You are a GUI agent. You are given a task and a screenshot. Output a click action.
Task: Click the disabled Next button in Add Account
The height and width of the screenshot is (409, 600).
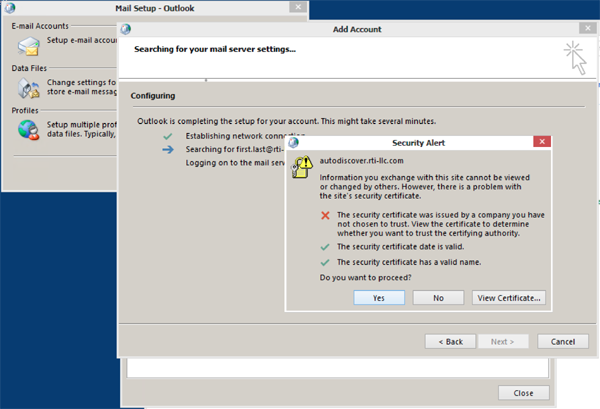(x=502, y=341)
